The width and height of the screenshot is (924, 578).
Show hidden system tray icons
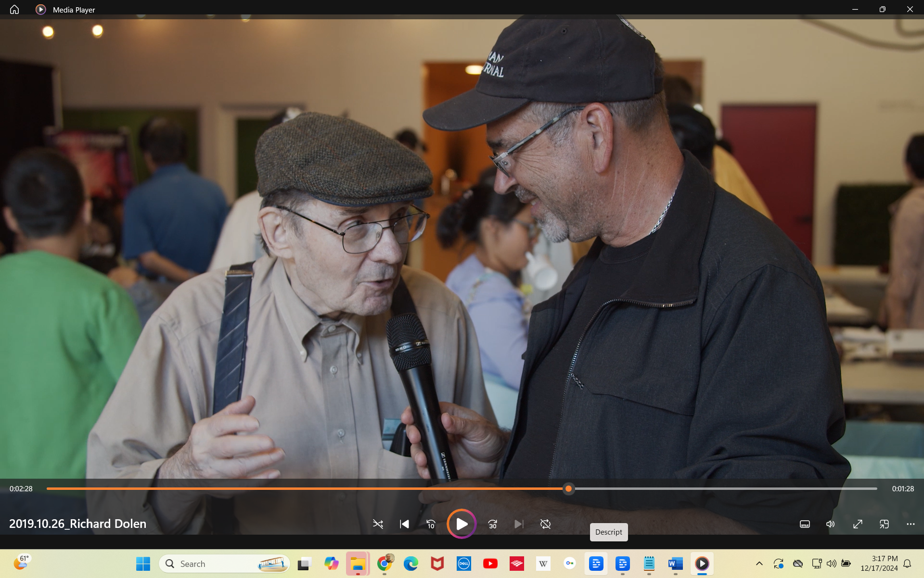[x=759, y=564]
